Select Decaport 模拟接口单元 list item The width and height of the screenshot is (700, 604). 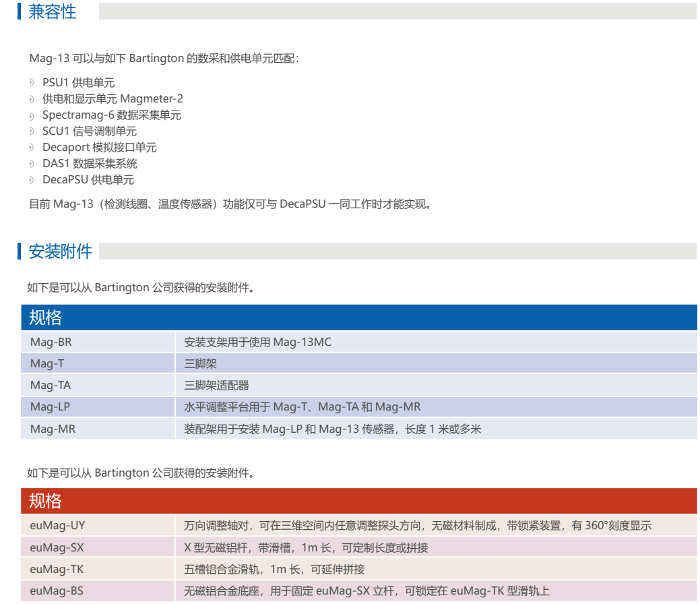100,148
